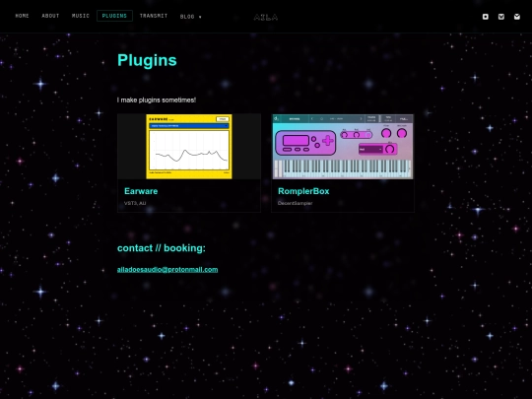Go to the HOME nav item
Screen dimensions: 532x399
click(x=22, y=16)
